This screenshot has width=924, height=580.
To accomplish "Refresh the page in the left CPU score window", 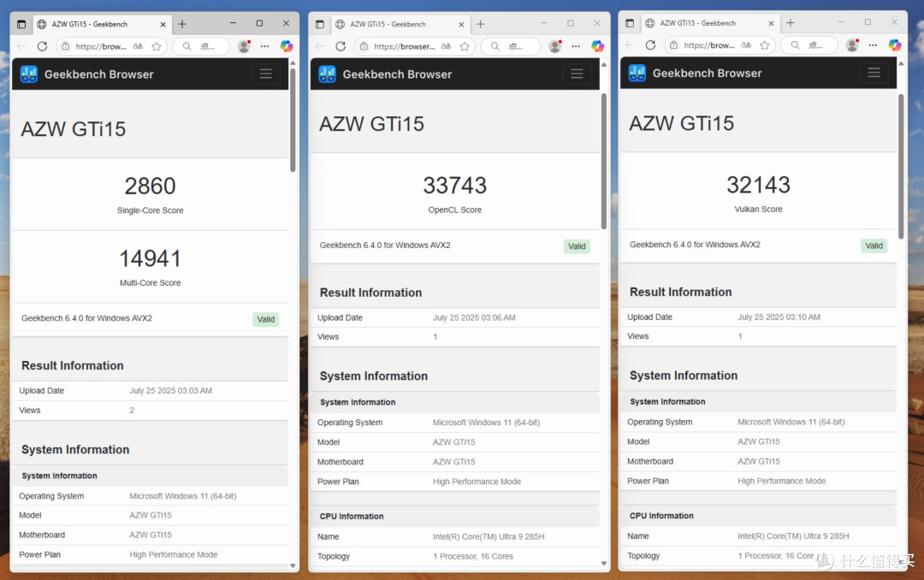I will point(42,46).
